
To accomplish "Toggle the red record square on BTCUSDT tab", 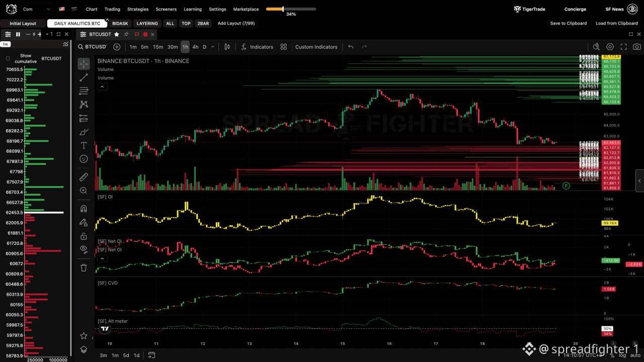I will coord(145,34).
